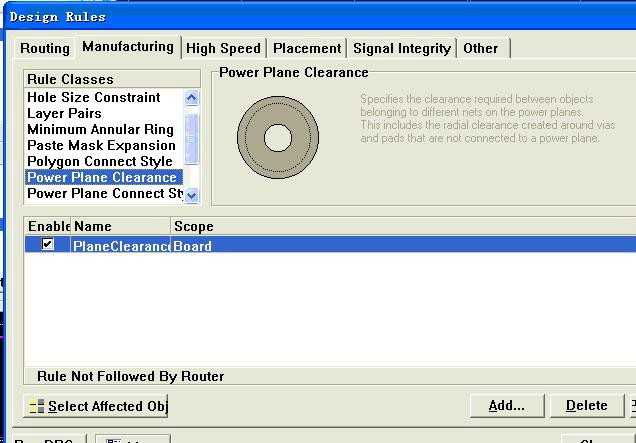Viewport: 636px width, 443px height.
Task: Click the Enable column header
Action: click(48, 226)
